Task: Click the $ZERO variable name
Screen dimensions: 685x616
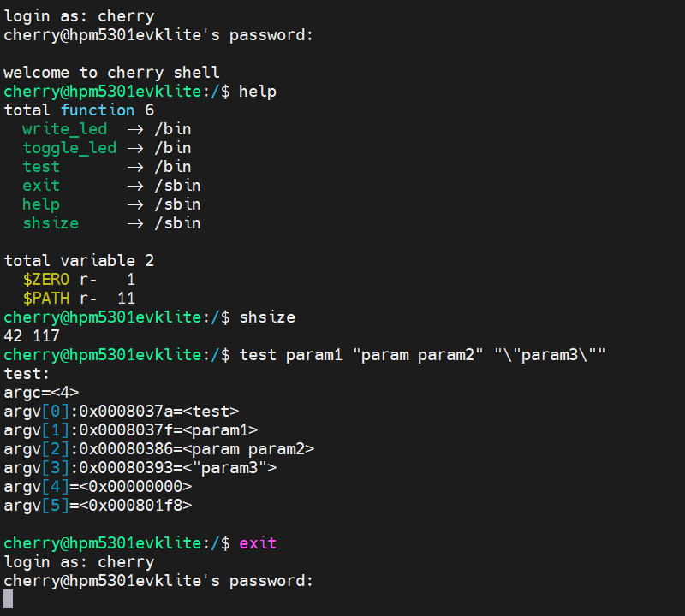Action: 46,280
